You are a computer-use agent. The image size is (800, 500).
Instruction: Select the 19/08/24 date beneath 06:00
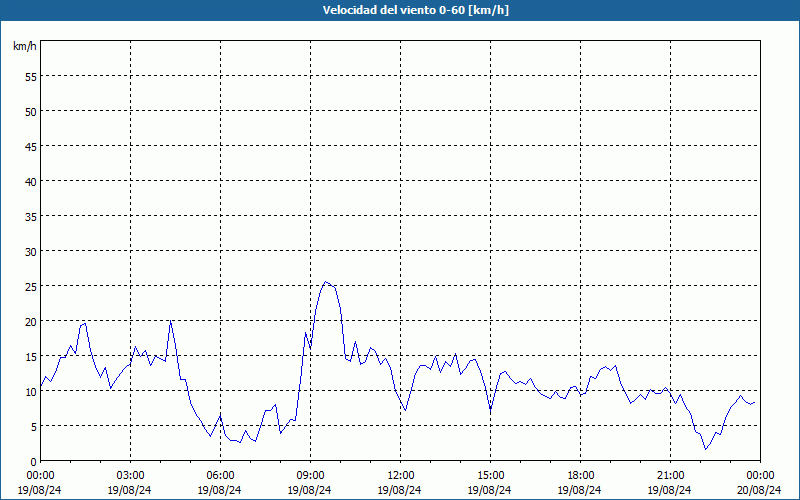(219, 490)
